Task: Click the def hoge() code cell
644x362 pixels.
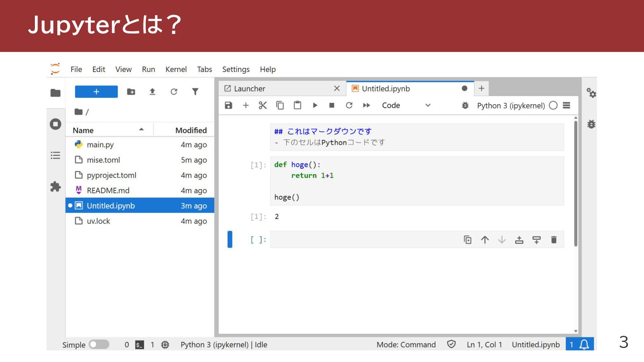Action: [x=417, y=181]
